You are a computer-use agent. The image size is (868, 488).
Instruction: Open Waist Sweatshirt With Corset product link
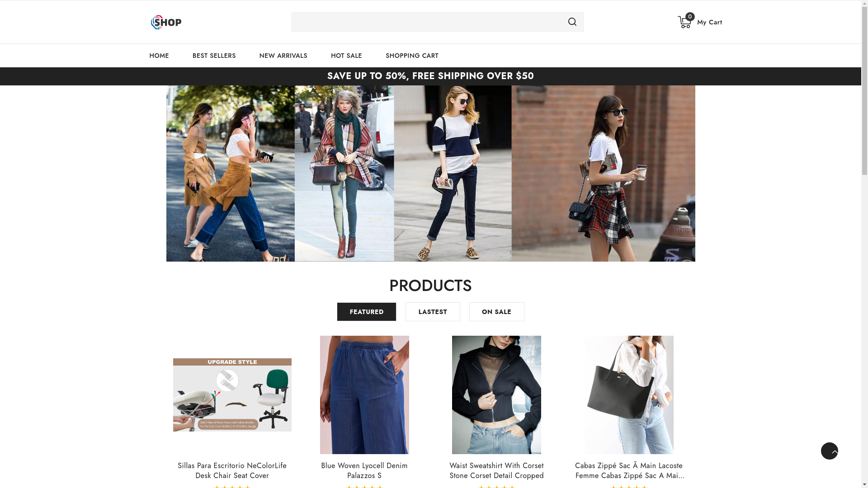coord(496,470)
